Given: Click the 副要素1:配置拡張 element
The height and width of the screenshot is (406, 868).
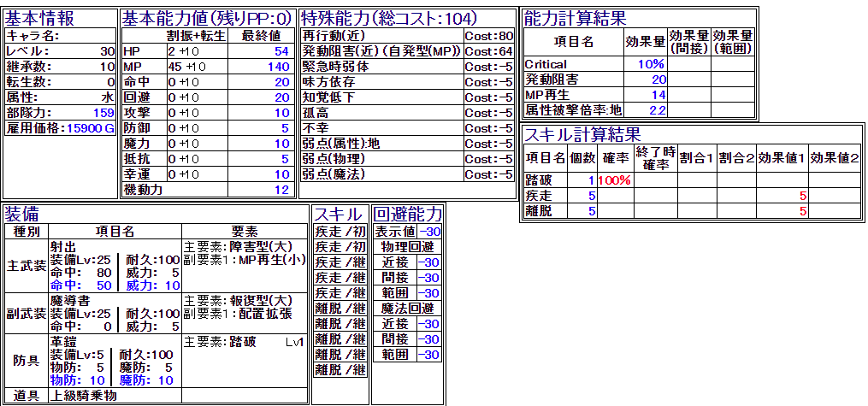Looking at the screenshot, I should tap(238, 314).
